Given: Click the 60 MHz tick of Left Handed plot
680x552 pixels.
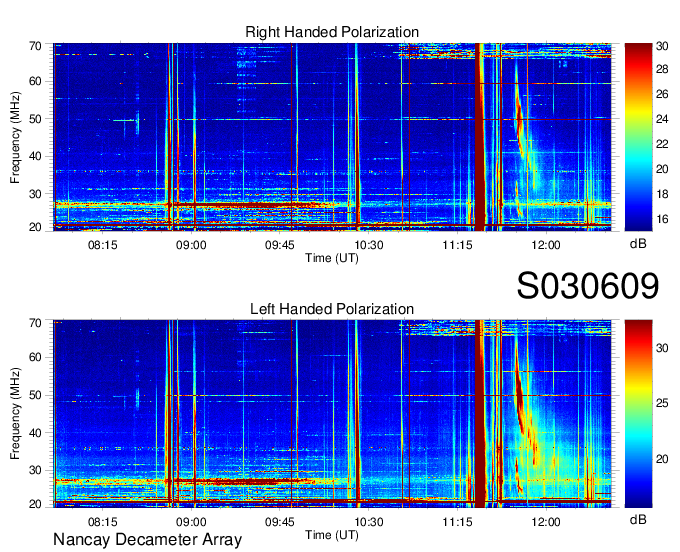Looking at the screenshot, I should pos(35,358).
